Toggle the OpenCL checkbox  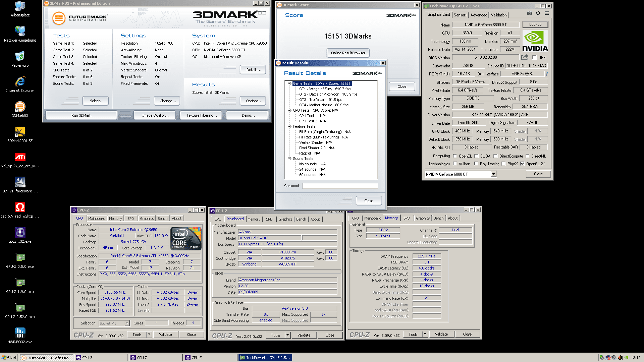tap(455, 156)
